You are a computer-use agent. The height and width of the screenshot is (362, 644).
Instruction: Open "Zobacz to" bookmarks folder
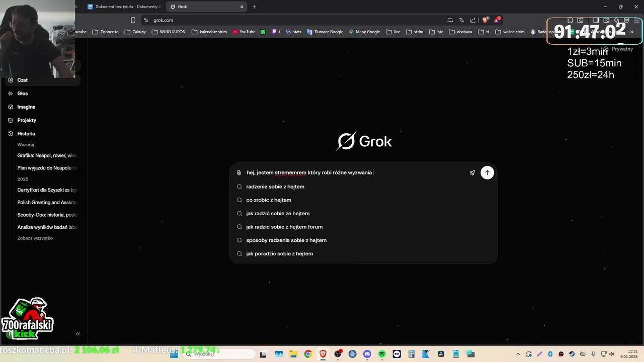pyautogui.click(x=105, y=32)
